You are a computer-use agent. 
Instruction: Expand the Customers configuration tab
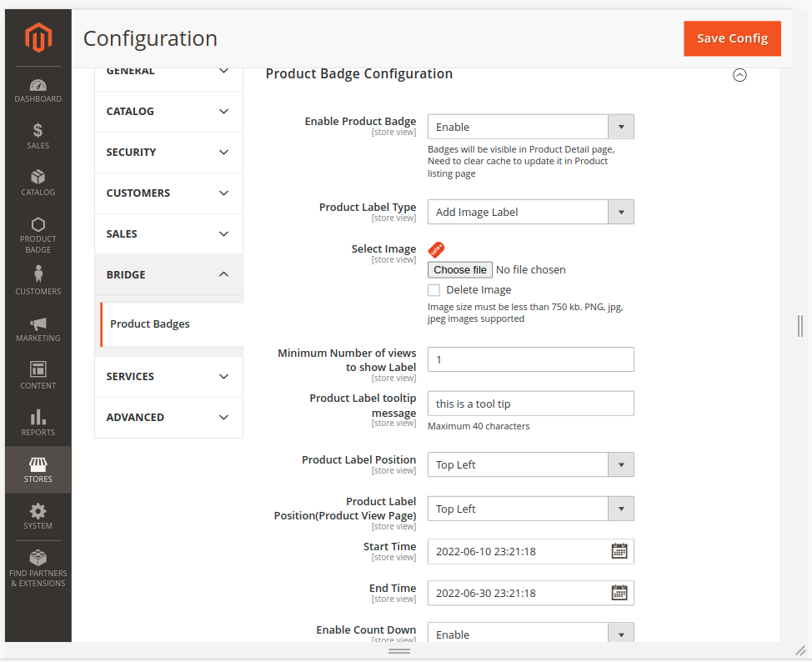click(x=168, y=193)
